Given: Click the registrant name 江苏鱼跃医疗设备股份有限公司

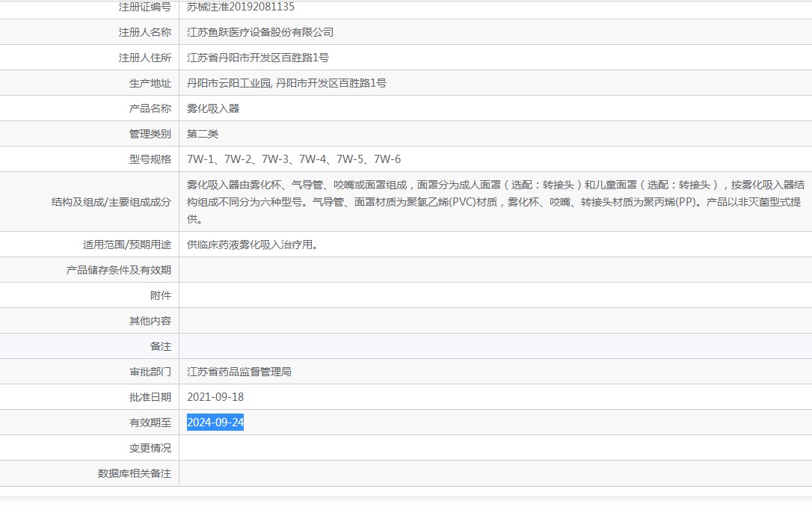Looking at the screenshot, I should coord(260,32).
